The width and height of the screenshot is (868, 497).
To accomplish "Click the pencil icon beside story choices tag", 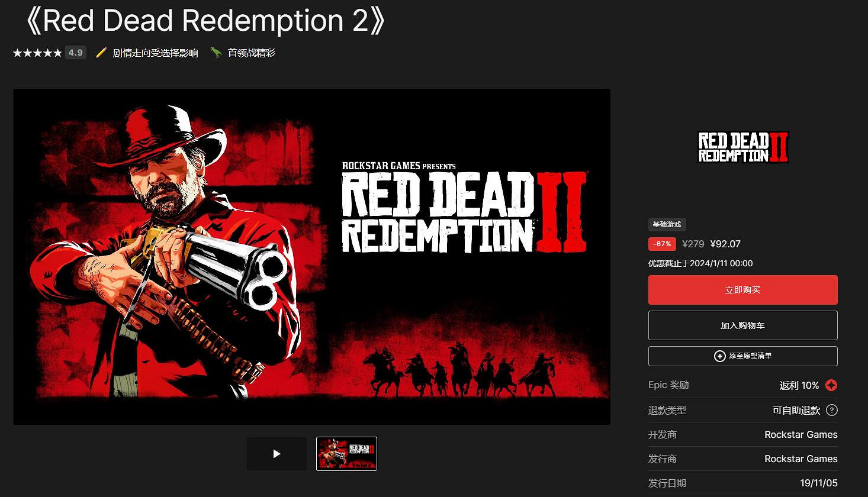I will tap(101, 53).
